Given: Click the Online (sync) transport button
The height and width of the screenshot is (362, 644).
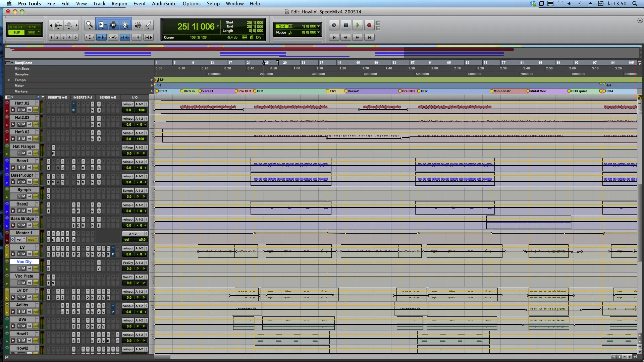Looking at the screenshot, I should 334,25.
